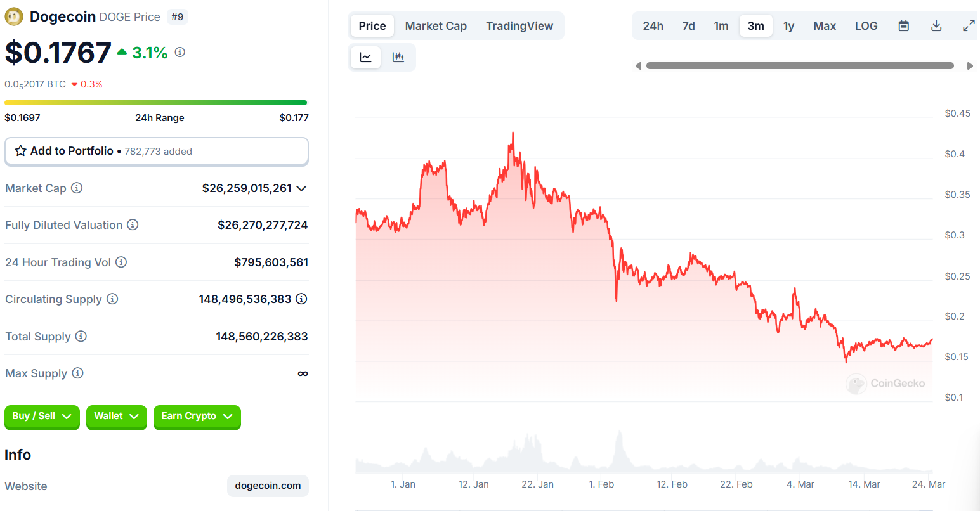Image resolution: width=980 pixels, height=511 pixels.
Task: Download the chart data
Action: (x=936, y=26)
